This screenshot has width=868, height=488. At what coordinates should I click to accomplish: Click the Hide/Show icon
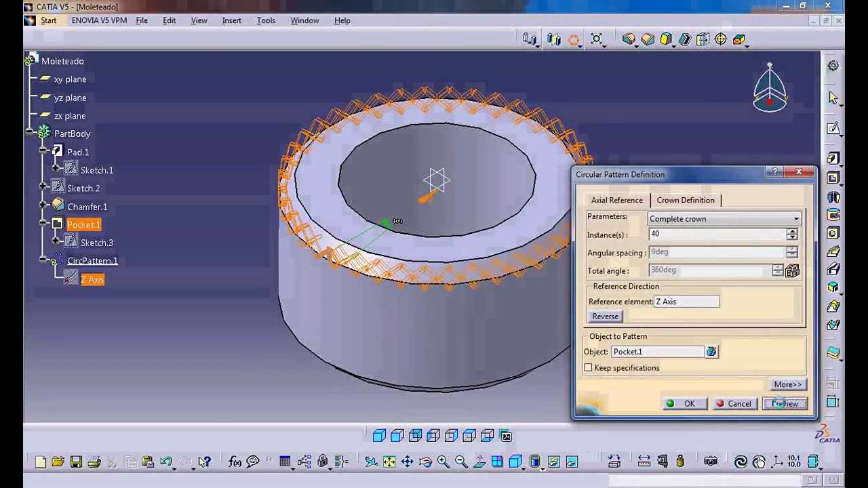coord(553,462)
